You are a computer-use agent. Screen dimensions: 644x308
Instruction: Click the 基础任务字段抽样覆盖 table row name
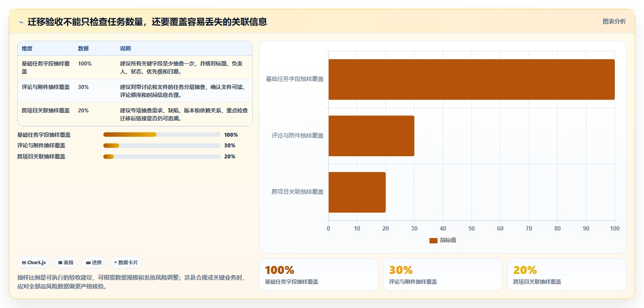pyautogui.click(x=46, y=67)
